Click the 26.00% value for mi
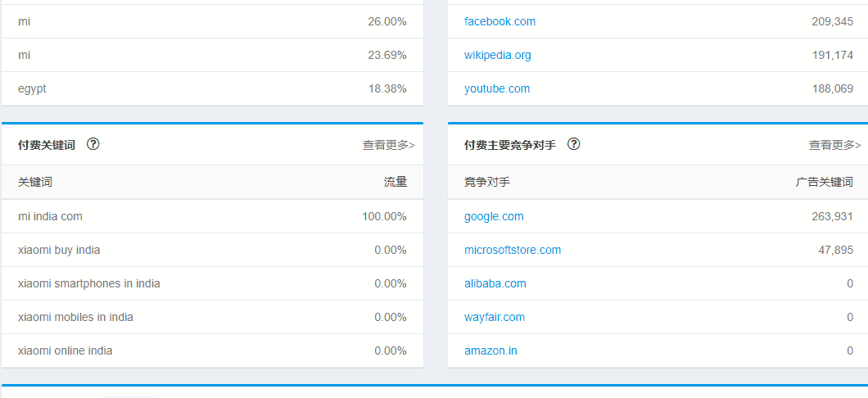 point(387,21)
